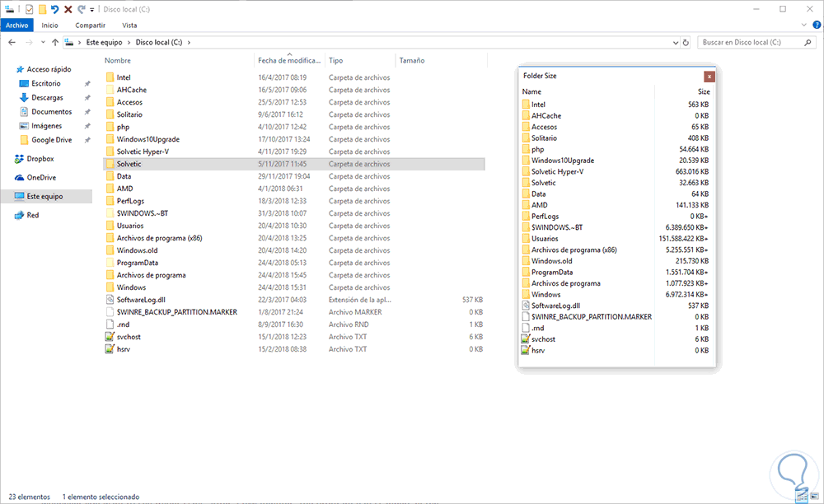Screen dimensions: 824x504
Task: Delete selected item using red X toolbar icon
Action: (x=68, y=10)
